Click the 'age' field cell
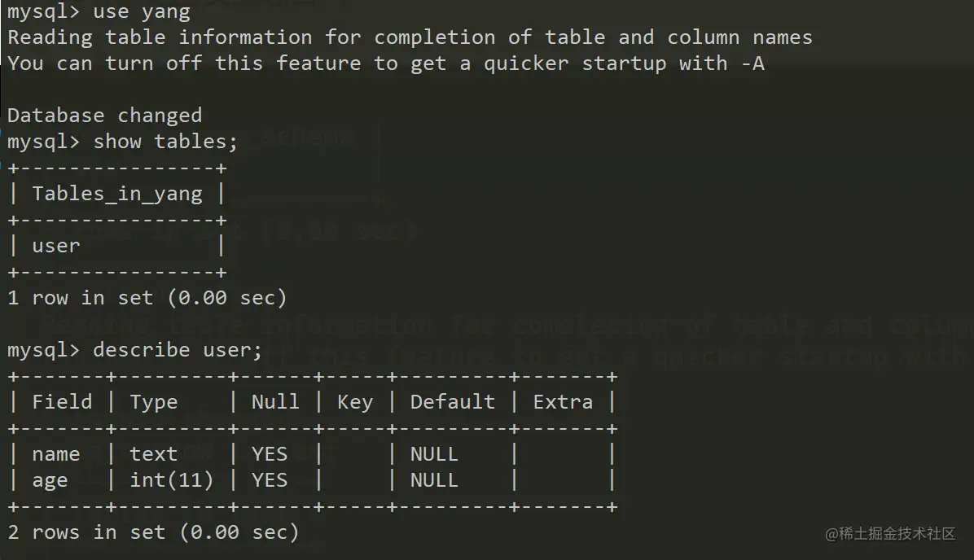This screenshot has height=560, width=974. coord(50,480)
